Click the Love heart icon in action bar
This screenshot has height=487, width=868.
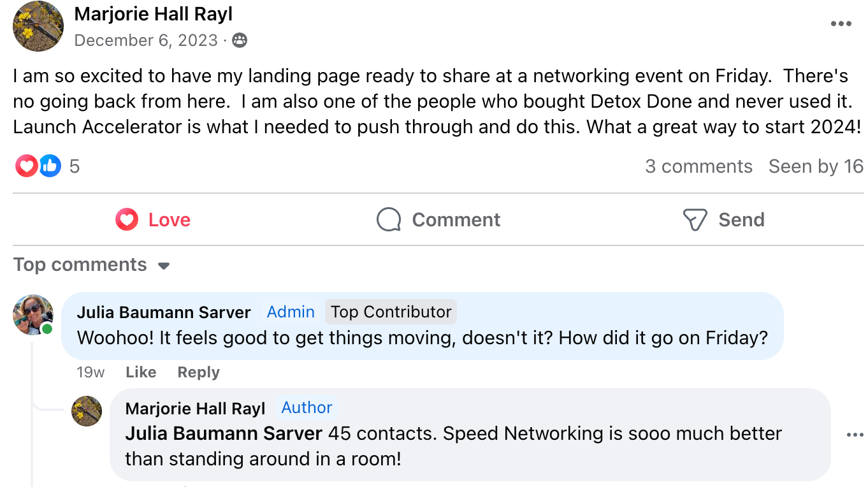click(127, 220)
